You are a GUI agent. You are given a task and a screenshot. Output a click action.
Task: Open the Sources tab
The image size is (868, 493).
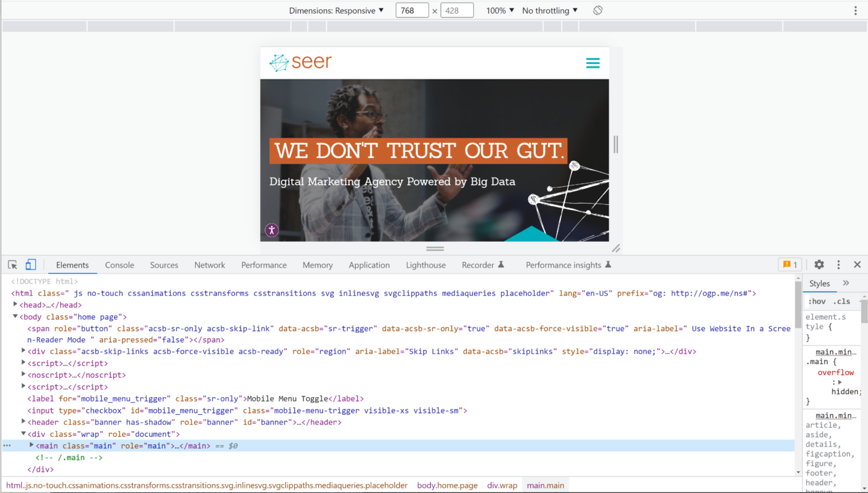tap(164, 265)
